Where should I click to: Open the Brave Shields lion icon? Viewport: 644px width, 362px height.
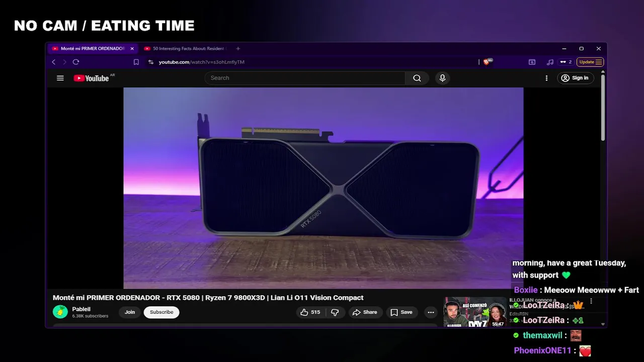point(487,62)
